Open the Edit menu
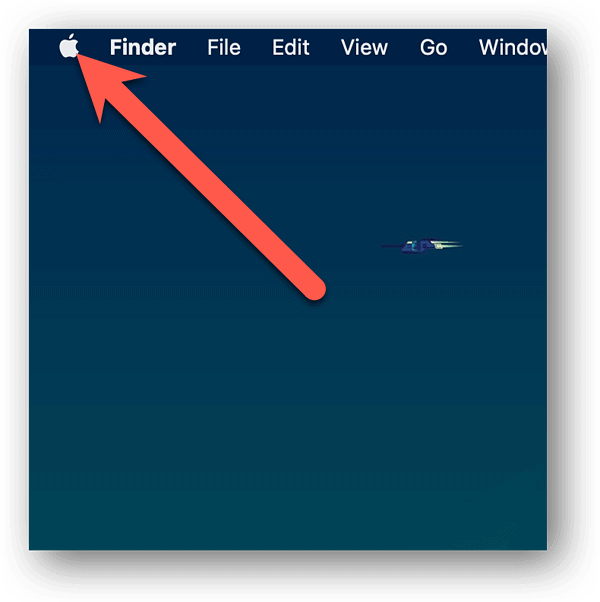The height and width of the screenshot is (602, 600). pyautogui.click(x=291, y=47)
